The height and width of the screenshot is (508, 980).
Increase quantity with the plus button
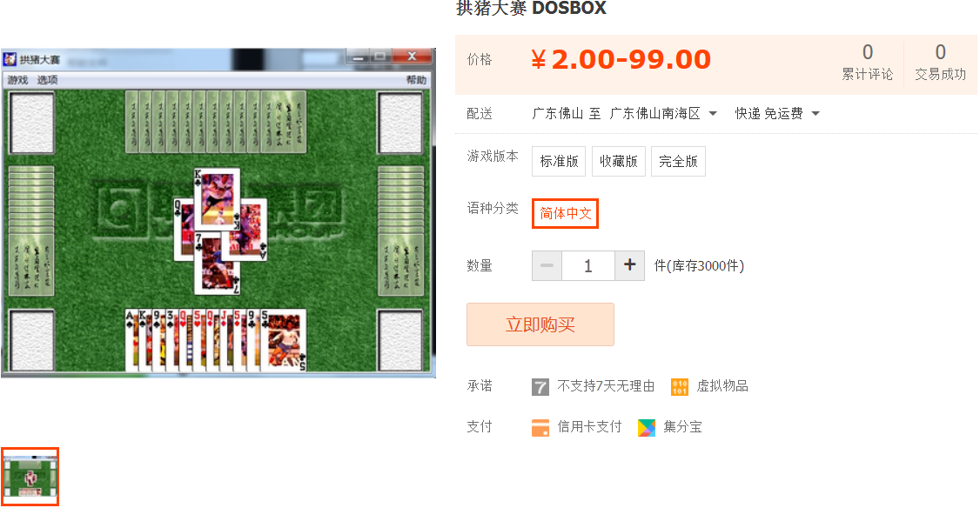[x=630, y=265]
